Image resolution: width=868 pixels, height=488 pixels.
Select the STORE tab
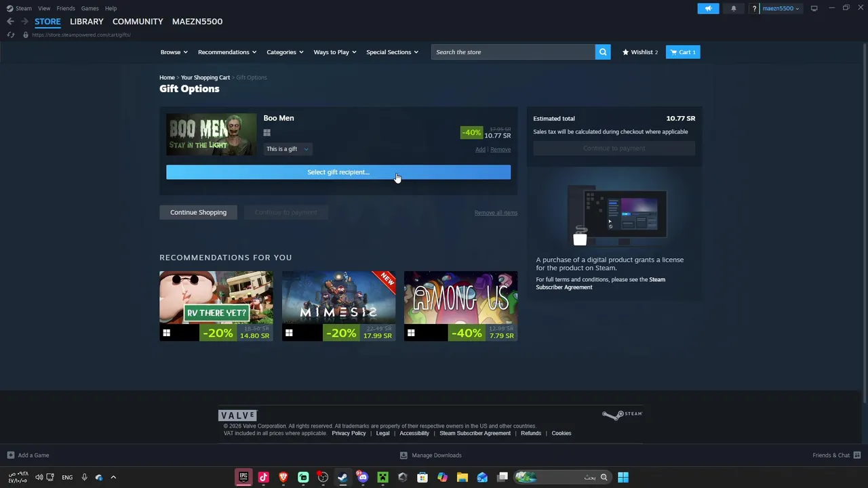(x=47, y=22)
